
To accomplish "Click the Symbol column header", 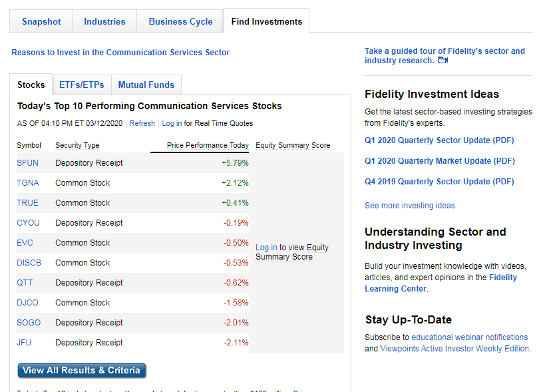I will 29,145.
